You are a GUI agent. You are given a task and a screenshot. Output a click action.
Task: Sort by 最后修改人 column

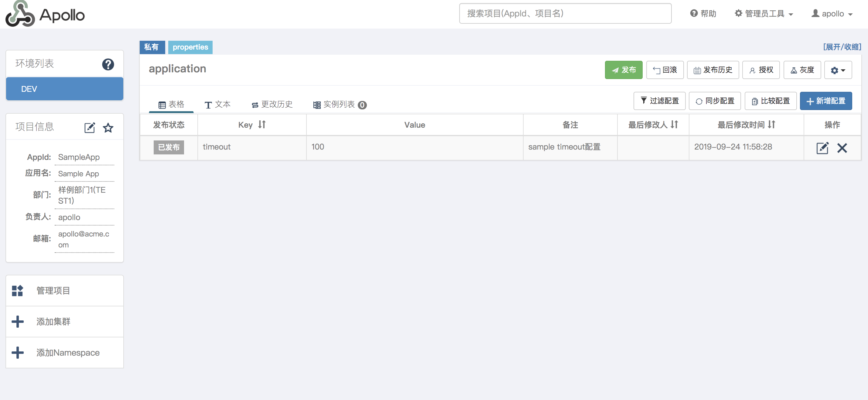tap(674, 125)
